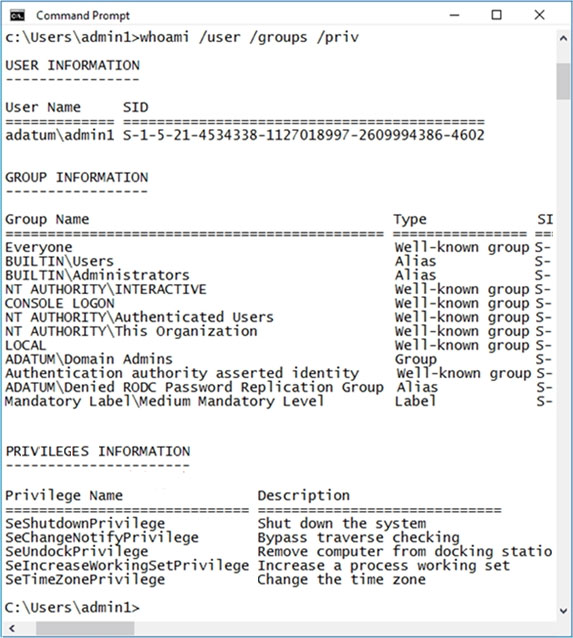The width and height of the screenshot is (573, 638).
Task: Click the admin1 SID value S-1-5-21-4534338
Action: coord(304,135)
